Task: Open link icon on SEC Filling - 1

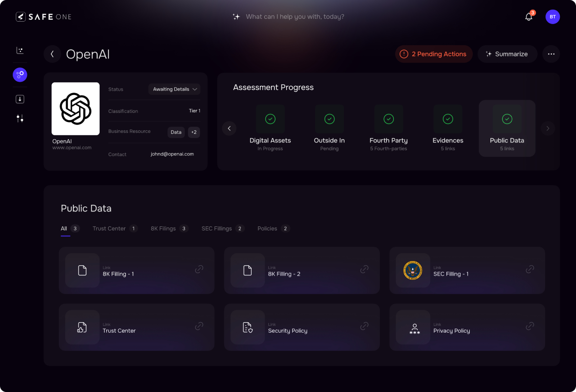Action: (x=530, y=269)
